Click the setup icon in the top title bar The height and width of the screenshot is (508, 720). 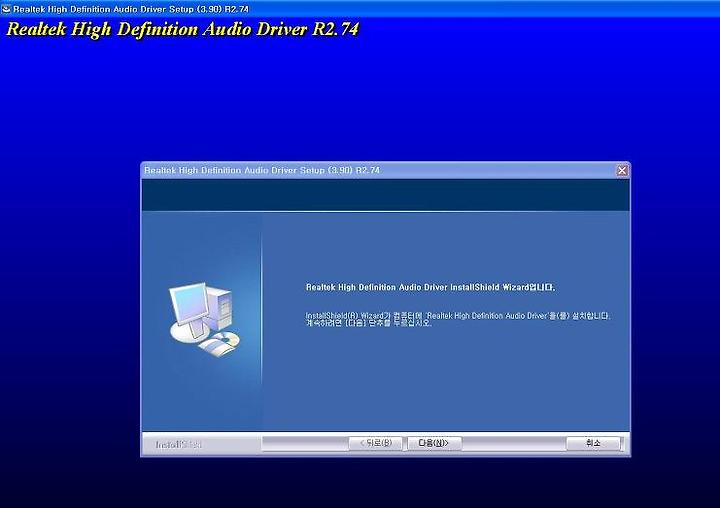tap(6, 9)
